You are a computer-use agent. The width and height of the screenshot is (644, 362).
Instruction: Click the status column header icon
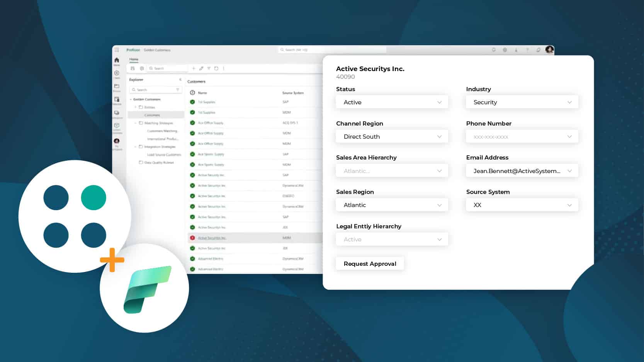pyautogui.click(x=192, y=93)
